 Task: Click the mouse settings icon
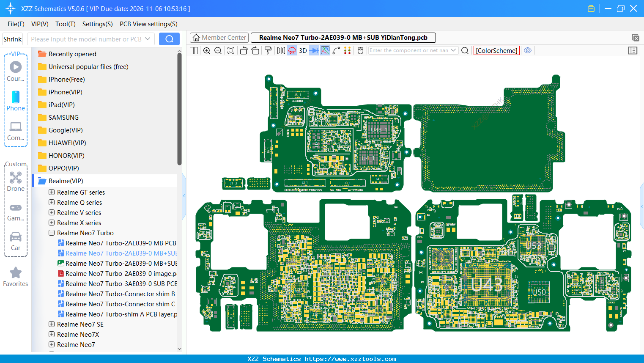point(361,51)
